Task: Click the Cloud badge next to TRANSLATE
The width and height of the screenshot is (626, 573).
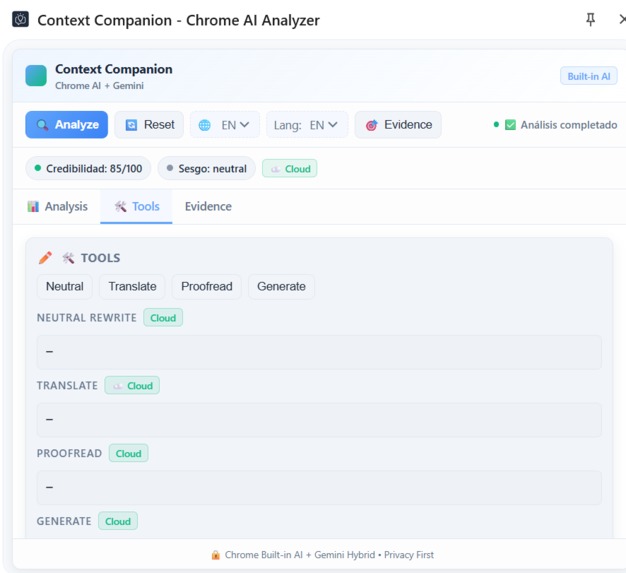Action: [x=132, y=386]
